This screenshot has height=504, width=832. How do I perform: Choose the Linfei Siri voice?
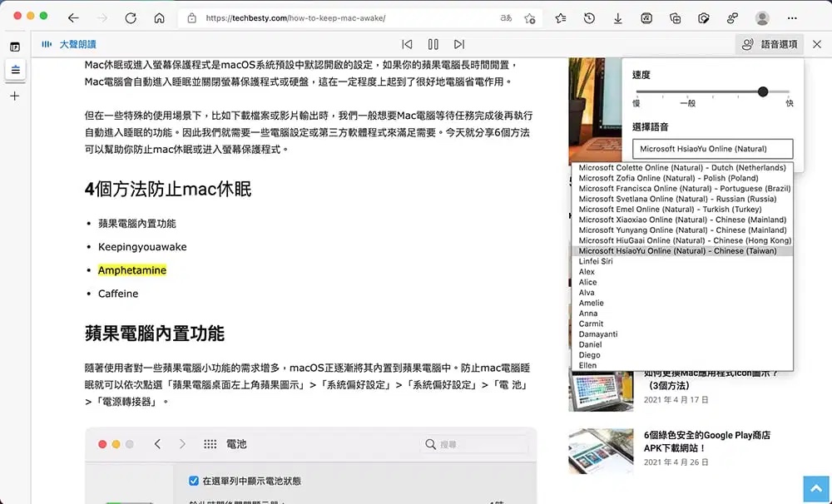pos(682,261)
